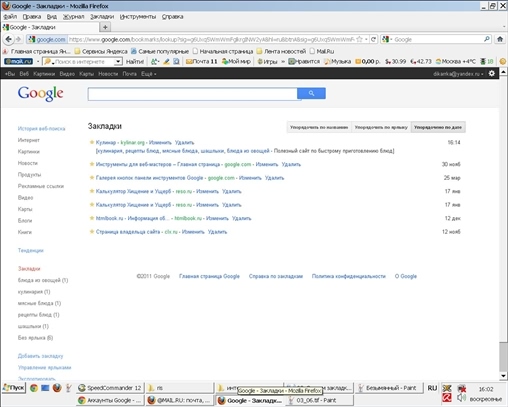
Task: Toggle star on the Кулинар bookmark
Action: (x=92, y=142)
